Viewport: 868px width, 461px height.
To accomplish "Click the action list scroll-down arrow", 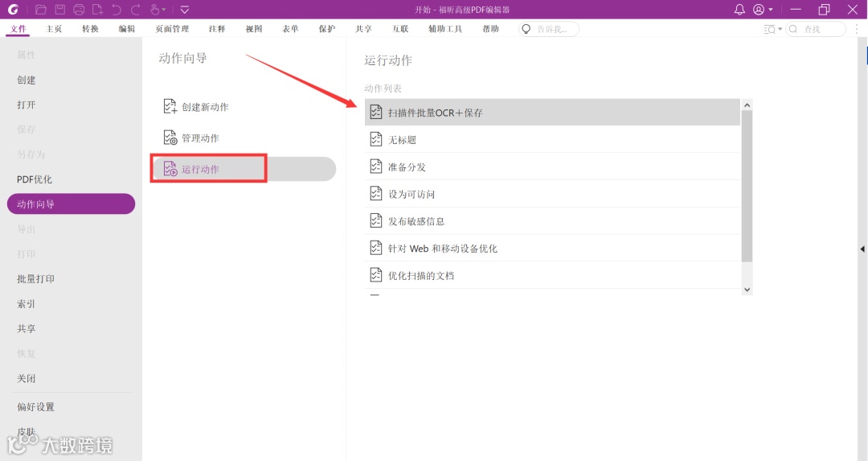I will pos(747,290).
